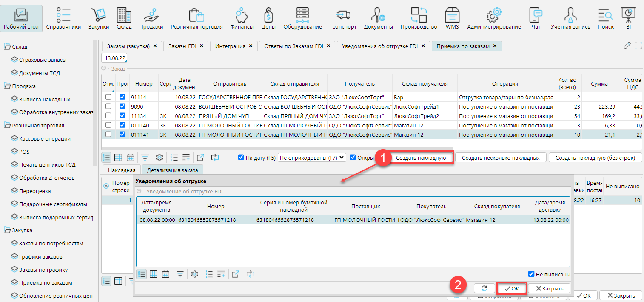Open the Не оприходованы (F7) dropdown
Viewport: 644px width, 302px height.
pos(311,158)
